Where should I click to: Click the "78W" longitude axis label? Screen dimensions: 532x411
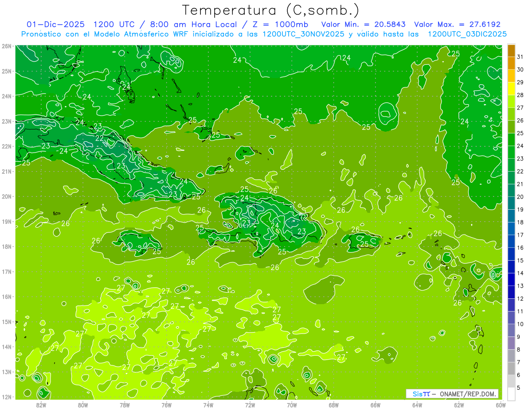125,405
